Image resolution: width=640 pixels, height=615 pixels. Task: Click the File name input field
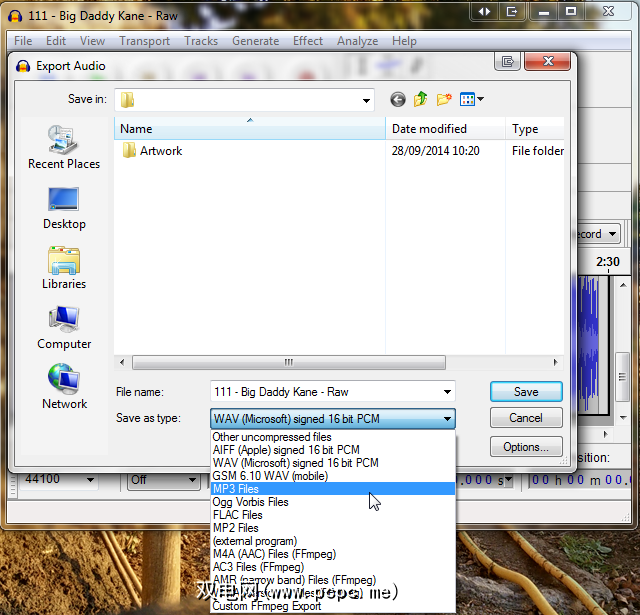pos(327,392)
